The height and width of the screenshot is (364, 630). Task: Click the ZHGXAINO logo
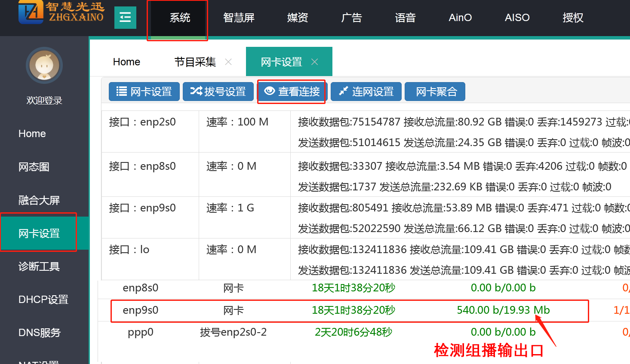(x=61, y=12)
